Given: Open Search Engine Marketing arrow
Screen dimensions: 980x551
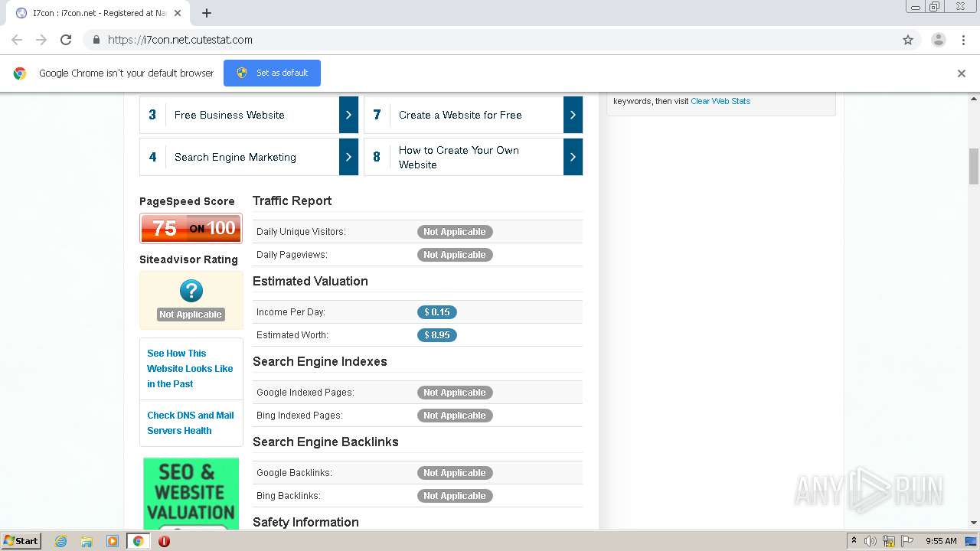Looking at the screenshot, I should click(x=348, y=157).
